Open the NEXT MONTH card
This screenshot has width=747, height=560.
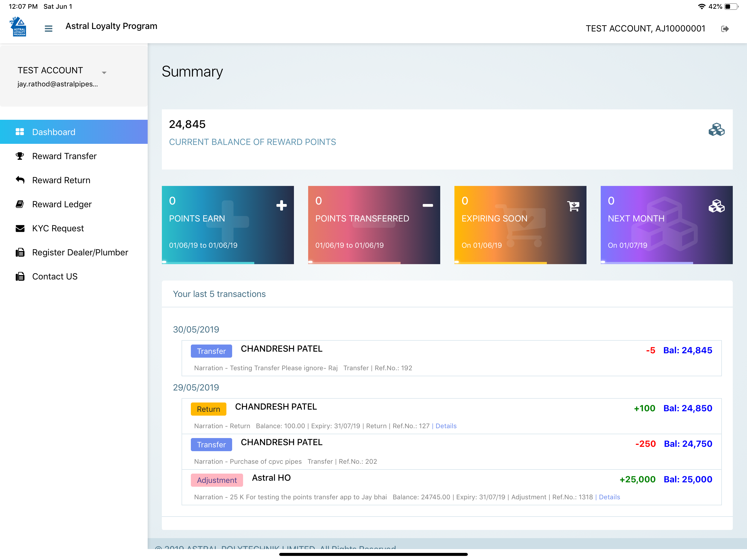pyautogui.click(x=666, y=225)
